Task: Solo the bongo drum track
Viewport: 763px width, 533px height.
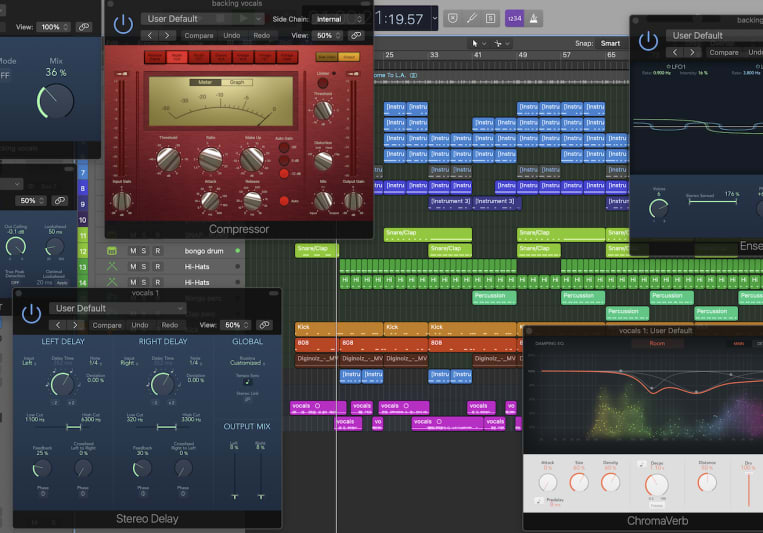Action: coord(144,251)
